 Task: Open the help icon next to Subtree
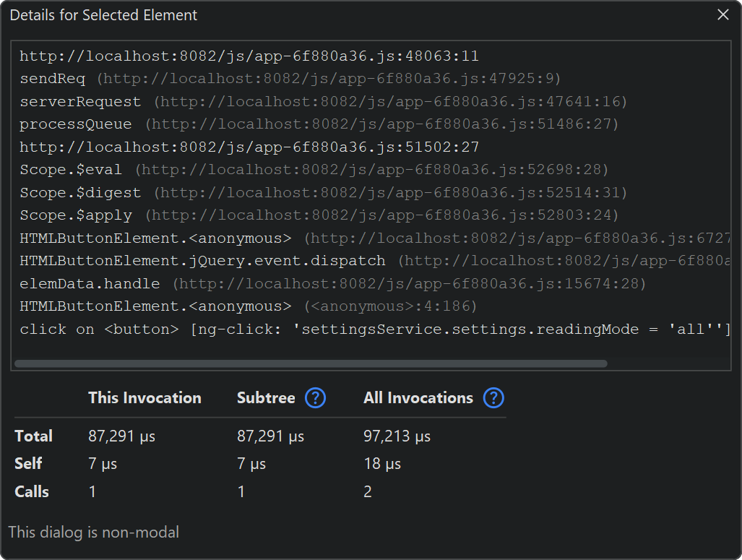pyautogui.click(x=316, y=398)
